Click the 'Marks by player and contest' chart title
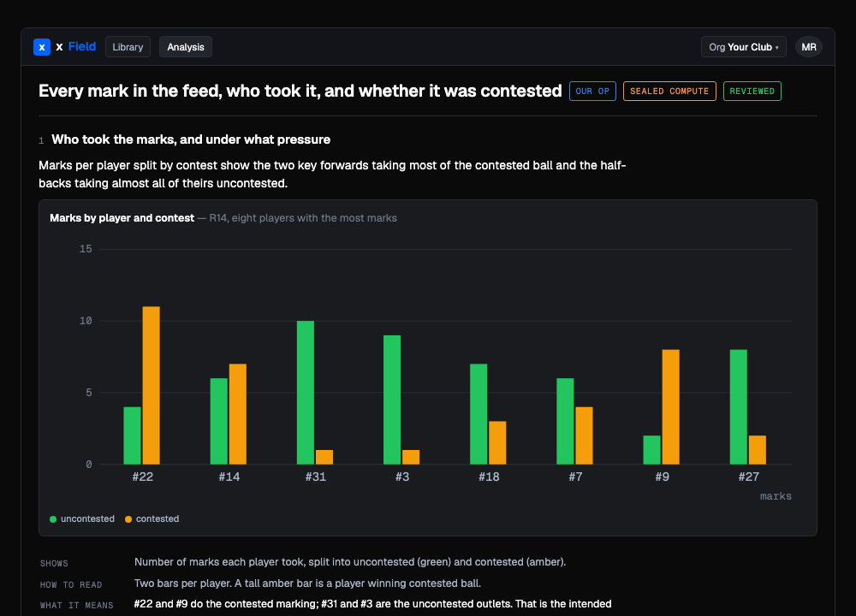 tap(122, 218)
